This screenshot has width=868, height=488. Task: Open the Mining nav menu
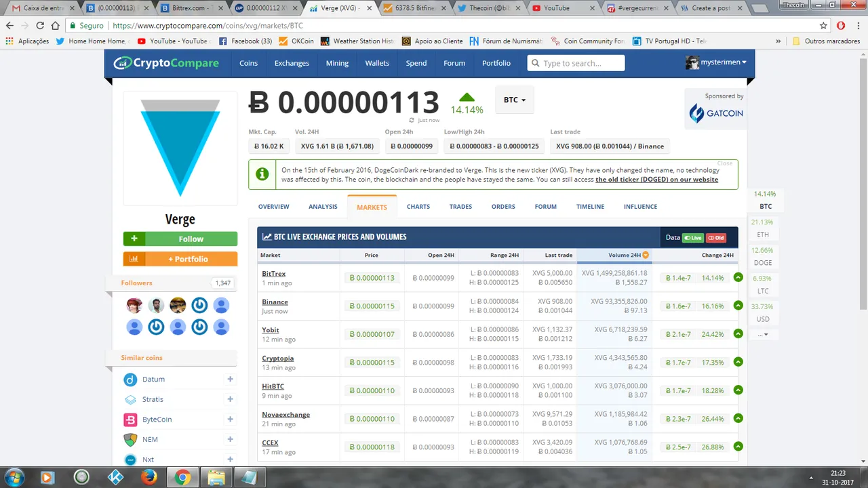tap(337, 63)
